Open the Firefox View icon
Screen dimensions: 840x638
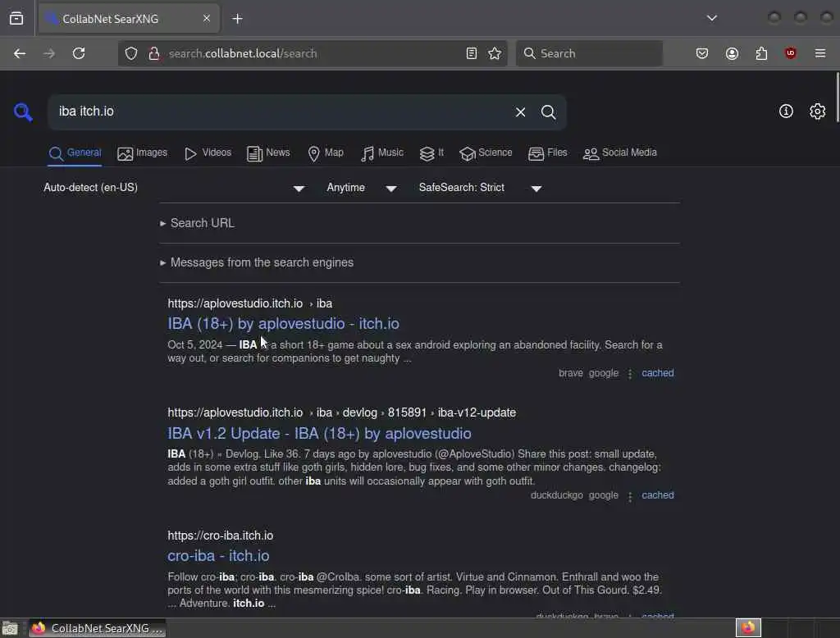(x=16, y=19)
